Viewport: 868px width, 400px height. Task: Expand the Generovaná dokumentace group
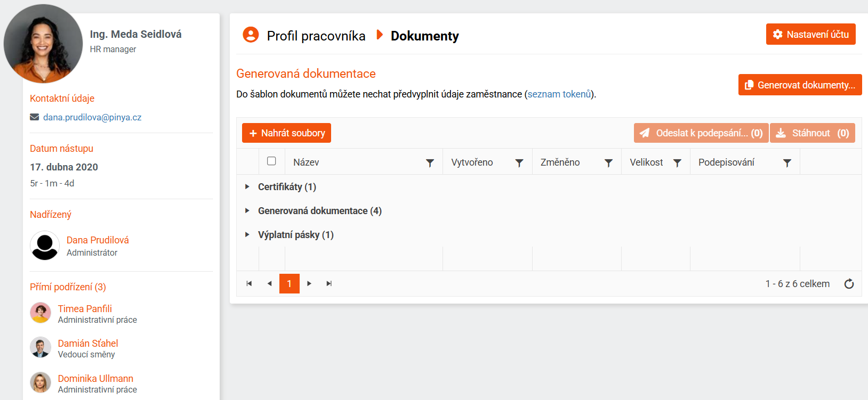pos(247,210)
